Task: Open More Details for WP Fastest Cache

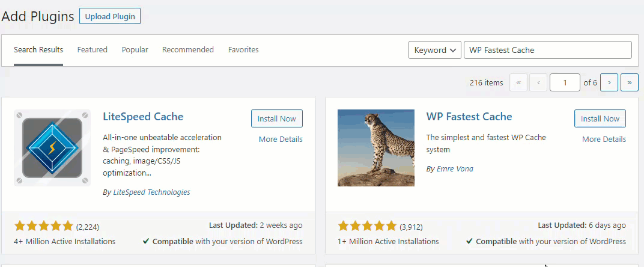Action: pyautogui.click(x=604, y=139)
